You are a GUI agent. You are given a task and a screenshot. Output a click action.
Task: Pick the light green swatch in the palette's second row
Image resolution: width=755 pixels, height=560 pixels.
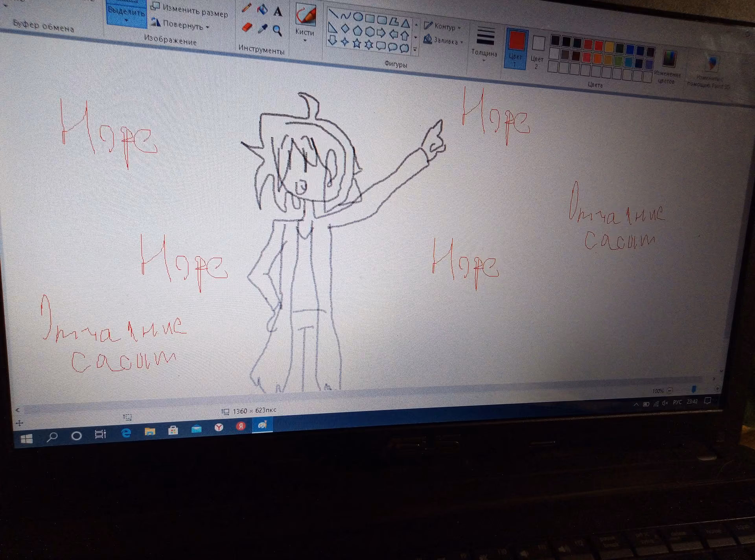(x=619, y=61)
